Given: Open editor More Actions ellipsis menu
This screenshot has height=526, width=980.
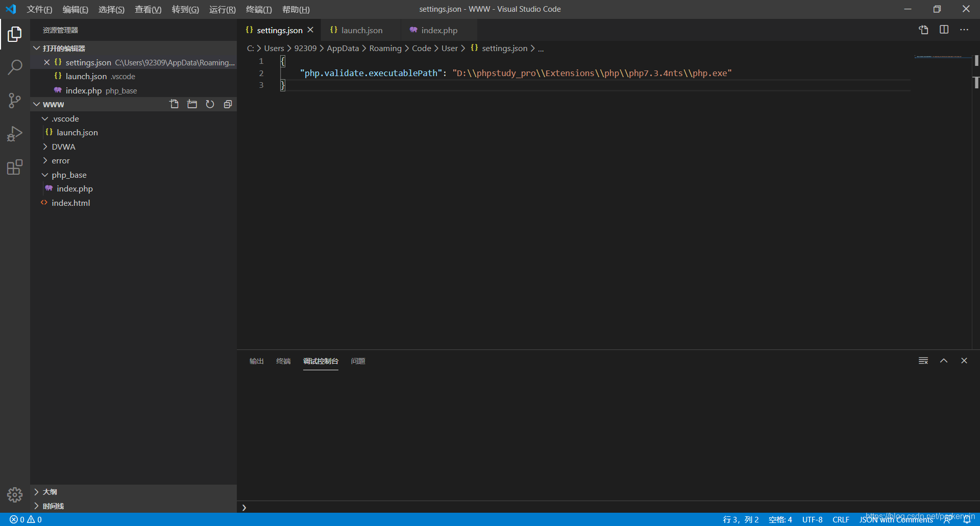Looking at the screenshot, I should tap(964, 30).
